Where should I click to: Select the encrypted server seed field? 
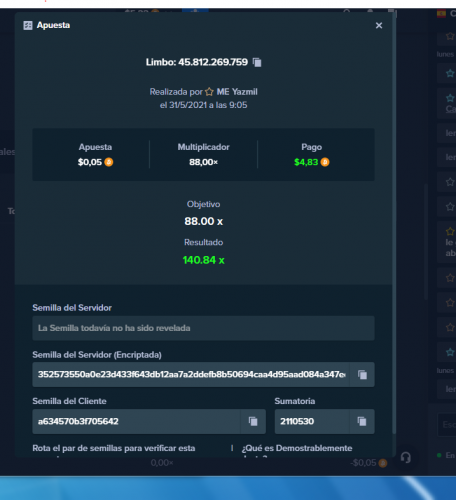pos(191,375)
